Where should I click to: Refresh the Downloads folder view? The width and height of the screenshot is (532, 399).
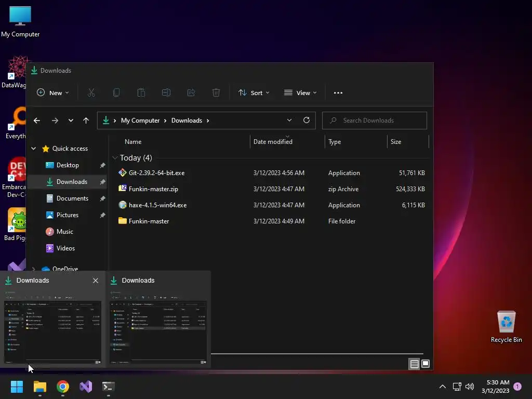pyautogui.click(x=307, y=120)
